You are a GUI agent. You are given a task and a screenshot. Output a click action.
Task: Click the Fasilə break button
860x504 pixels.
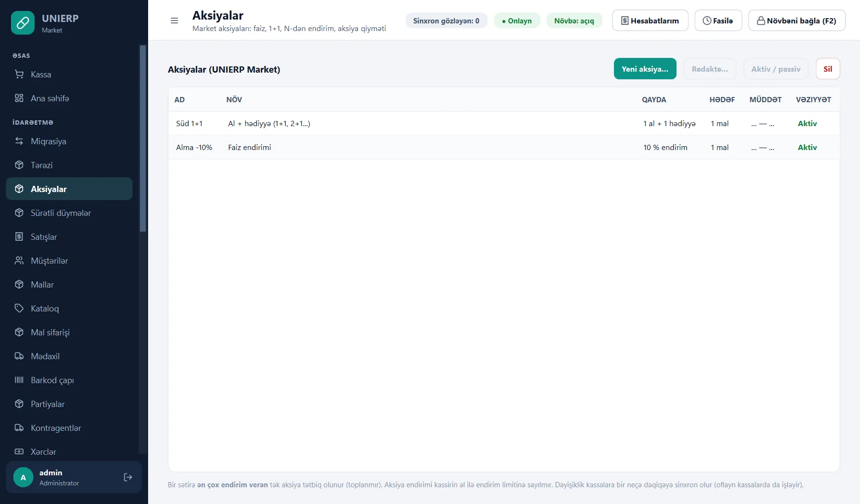pos(718,21)
